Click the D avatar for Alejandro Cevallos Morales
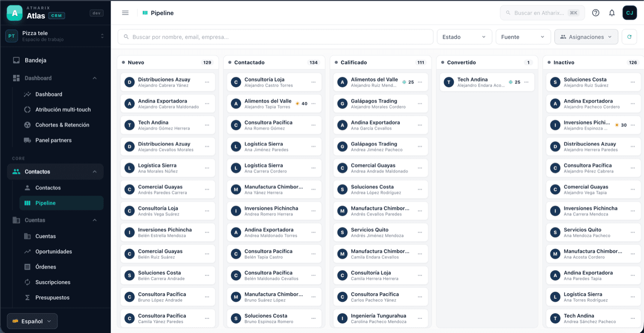 (x=129, y=147)
